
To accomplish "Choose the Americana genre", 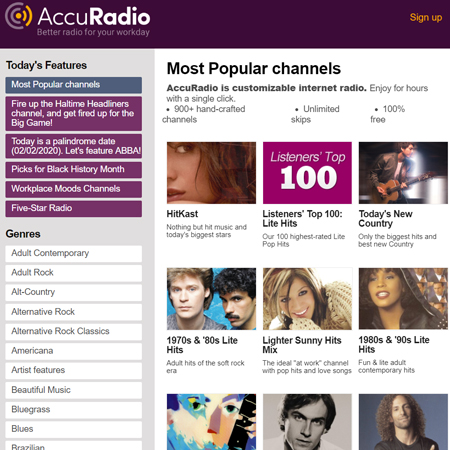I will 74,351.
